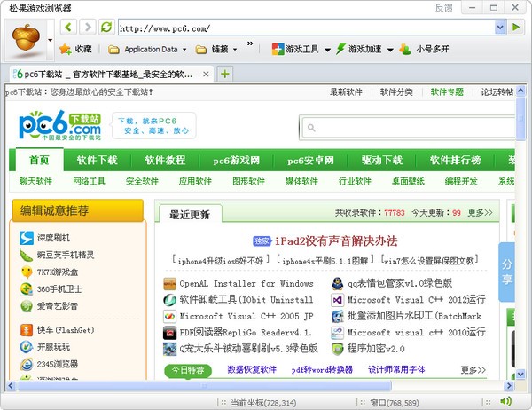Expand the 链接 folder dropdown
The width and height of the screenshot is (532, 410).
point(235,50)
